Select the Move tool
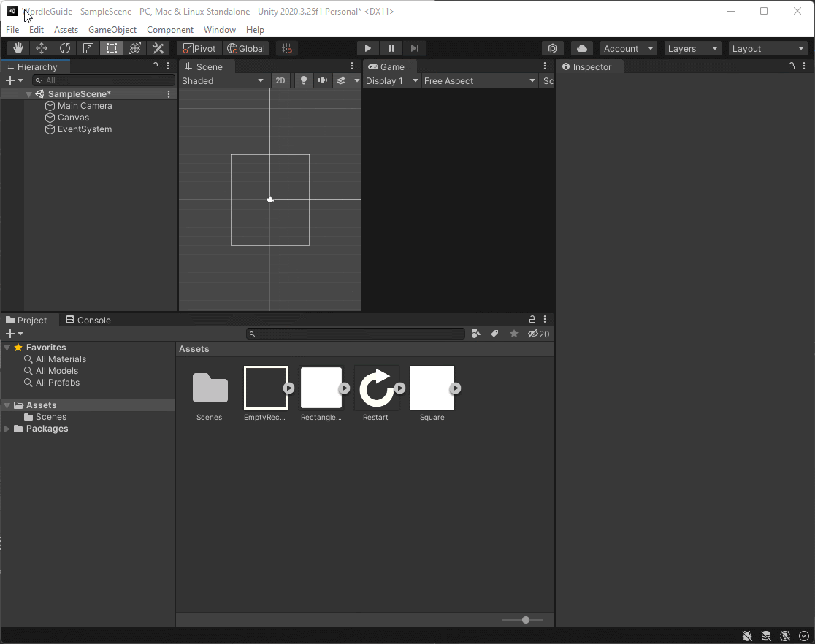The width and height of the screenshot is (815, 644). 42,48
